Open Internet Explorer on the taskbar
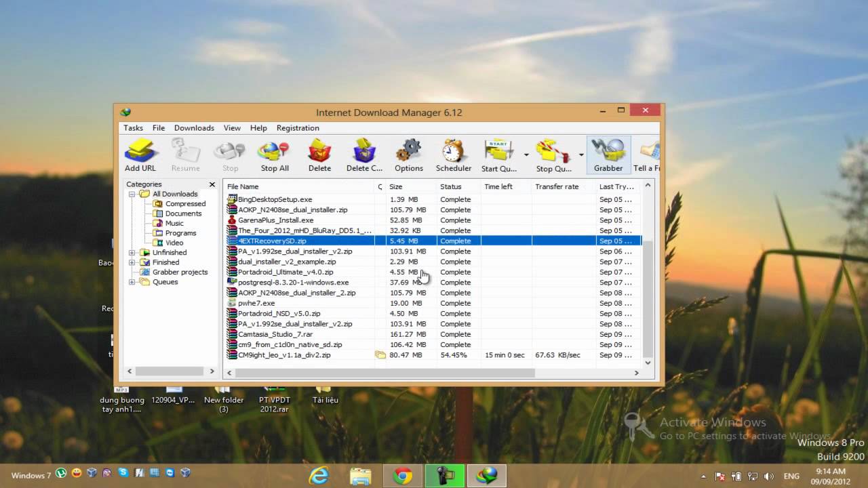This screenshot has width=868, height=488. [319, 476]
